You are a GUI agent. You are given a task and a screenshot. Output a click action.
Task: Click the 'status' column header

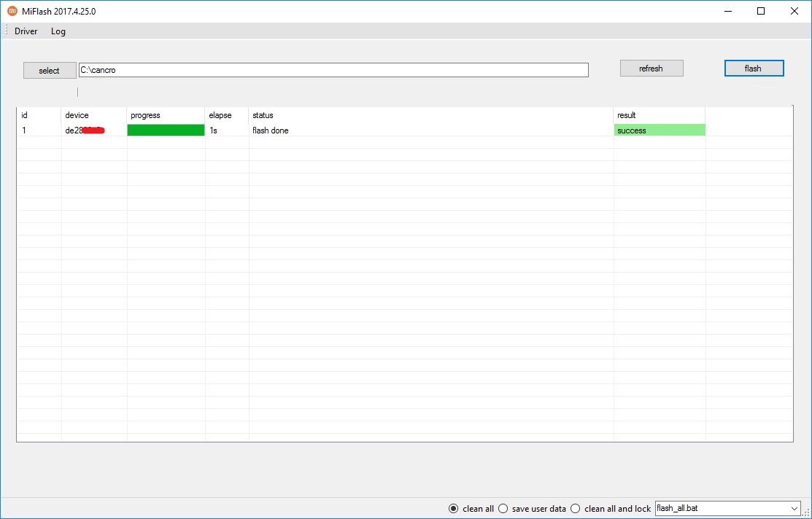pos(431,115)
